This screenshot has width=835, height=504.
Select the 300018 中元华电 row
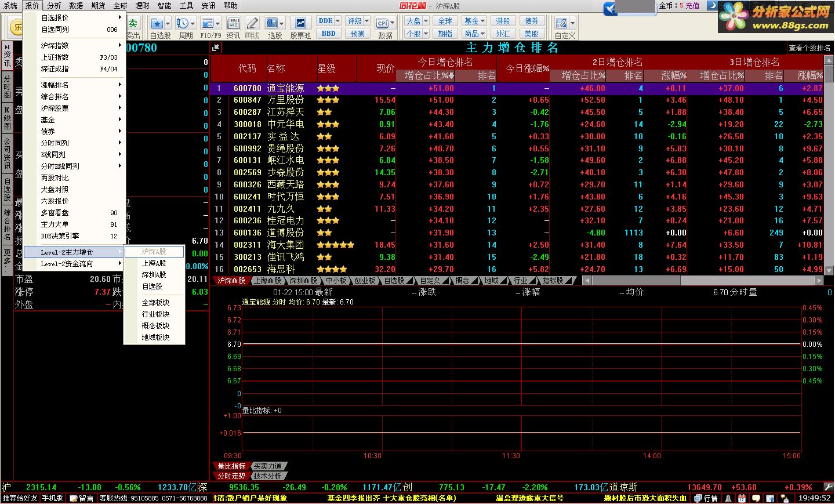click(516, 125)
